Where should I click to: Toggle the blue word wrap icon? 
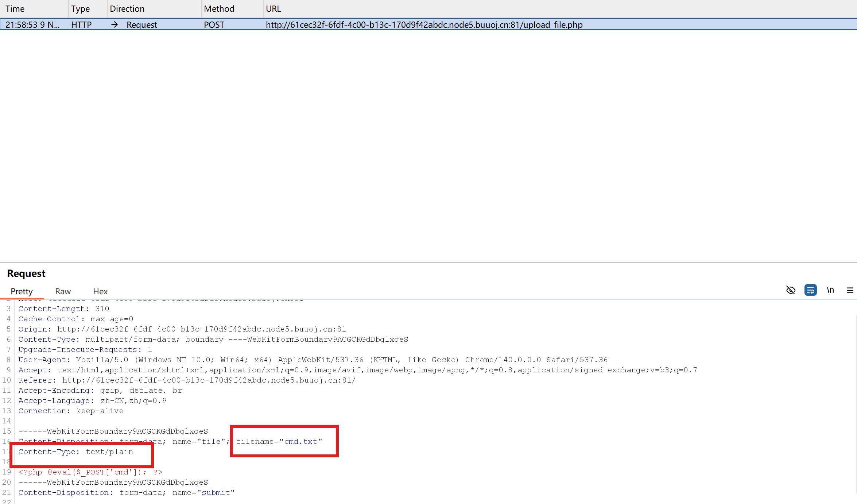click(810, 290)
